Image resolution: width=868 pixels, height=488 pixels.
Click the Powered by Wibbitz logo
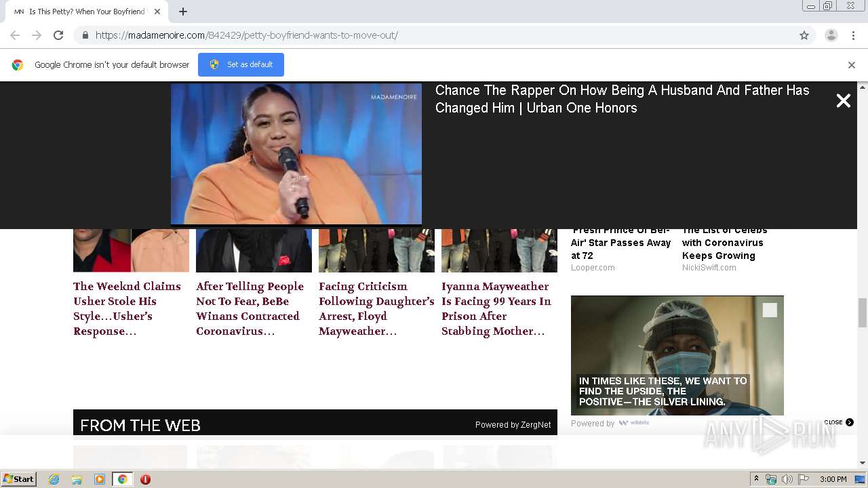coord(633,423)
